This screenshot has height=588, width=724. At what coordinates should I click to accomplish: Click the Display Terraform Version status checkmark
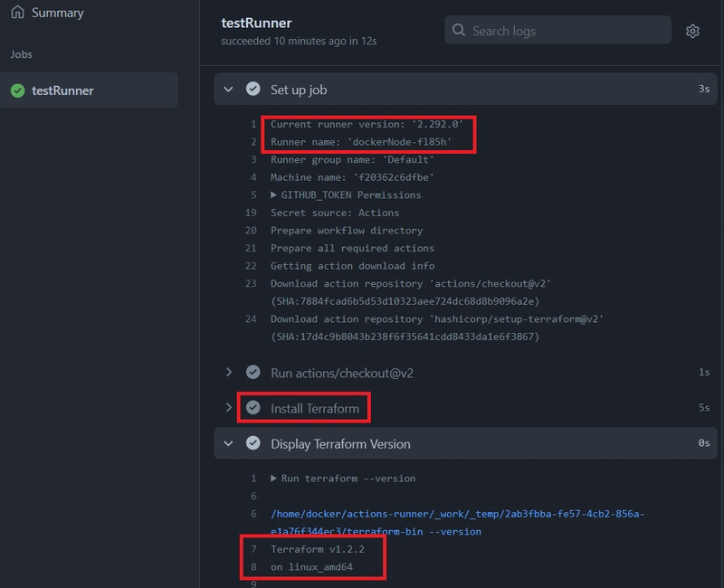pos(253,444)
